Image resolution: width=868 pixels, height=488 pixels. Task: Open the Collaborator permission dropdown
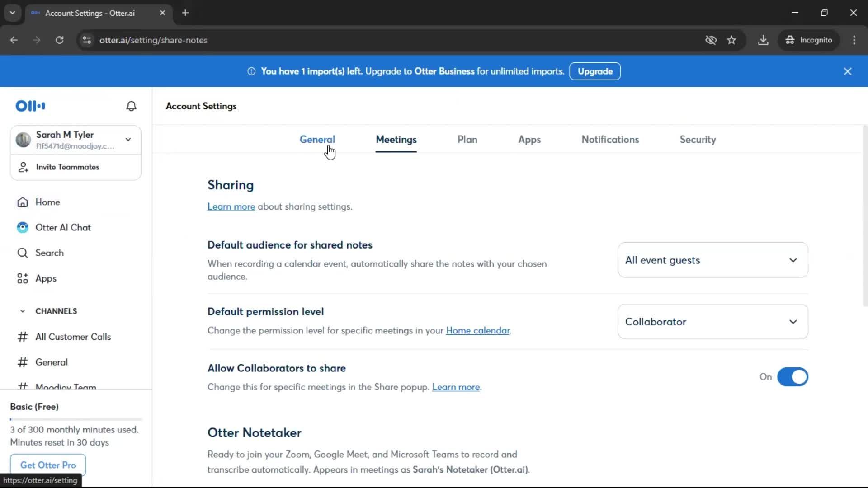(x=712, y=322)
